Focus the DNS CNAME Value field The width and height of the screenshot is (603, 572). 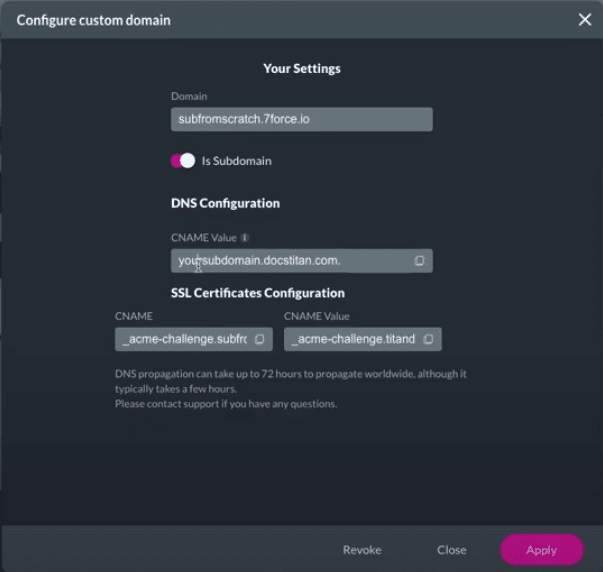[x=290, y=261]
